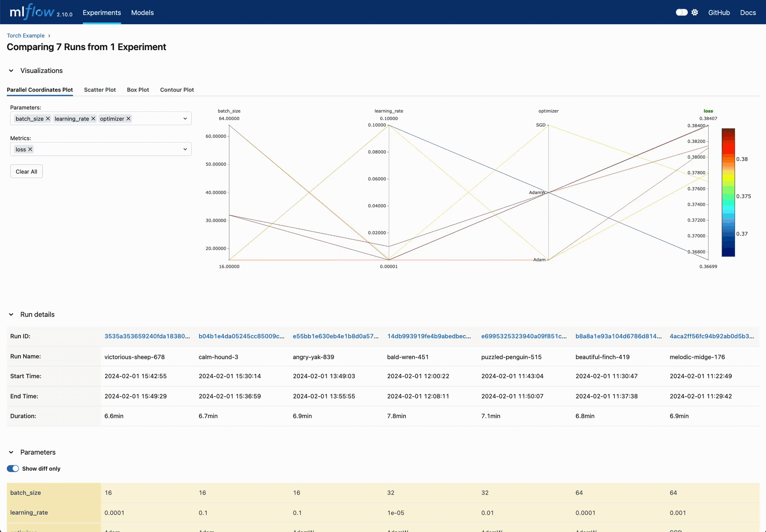This screenshot has height=532, width=766.
Task: Open the Metrics selection dropdown
Action: 185,149
